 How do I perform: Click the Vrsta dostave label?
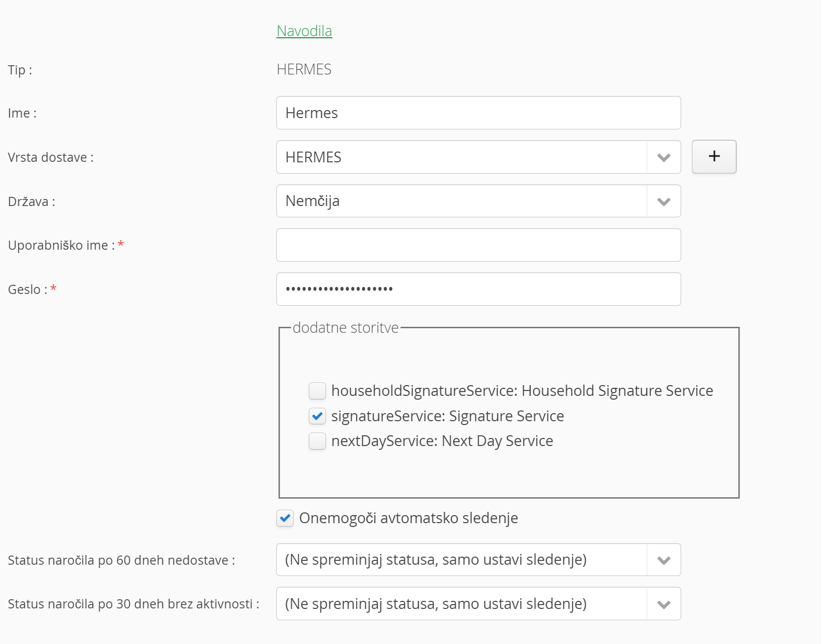point(50,157)
